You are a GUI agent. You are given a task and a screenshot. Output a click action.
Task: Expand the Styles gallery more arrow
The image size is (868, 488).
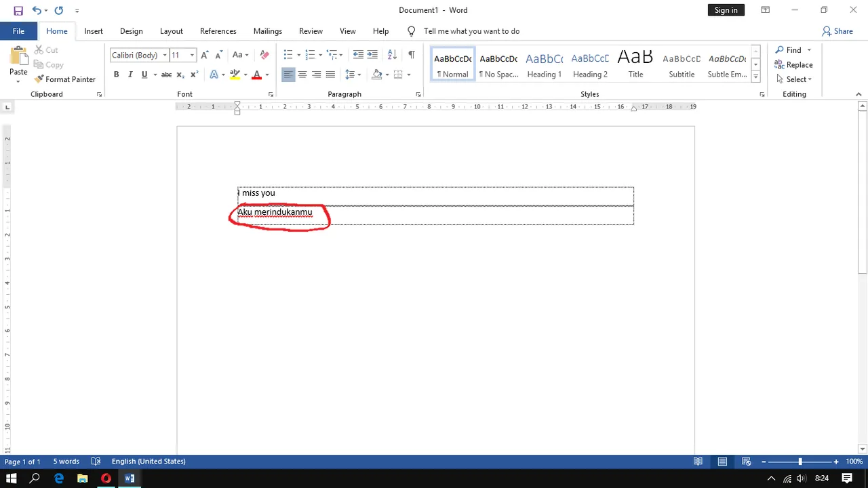click(755, 77)
